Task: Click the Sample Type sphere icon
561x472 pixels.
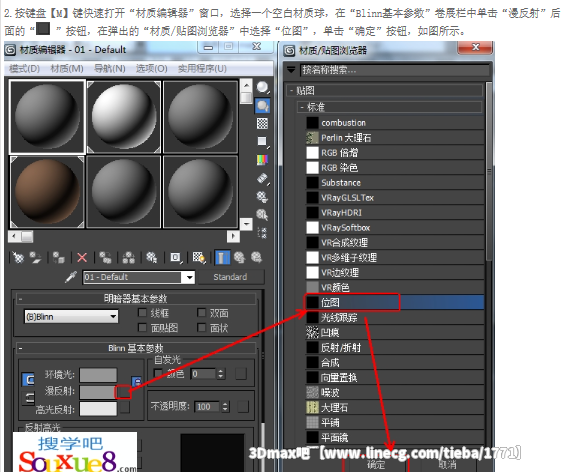Action: click(263, 87)
